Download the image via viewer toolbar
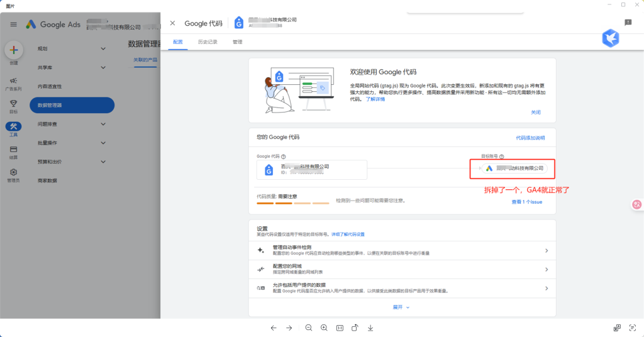 pos(370,328)
